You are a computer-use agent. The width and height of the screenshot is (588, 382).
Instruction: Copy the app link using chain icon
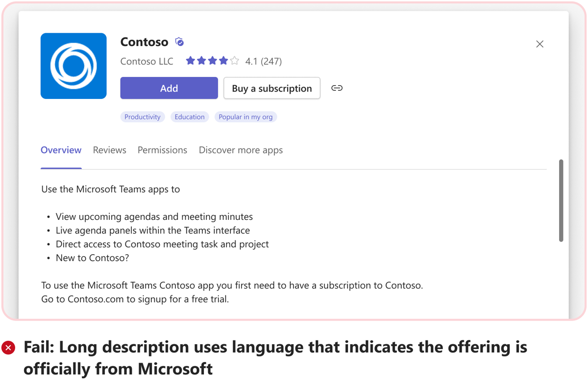(x=337, y=88)
